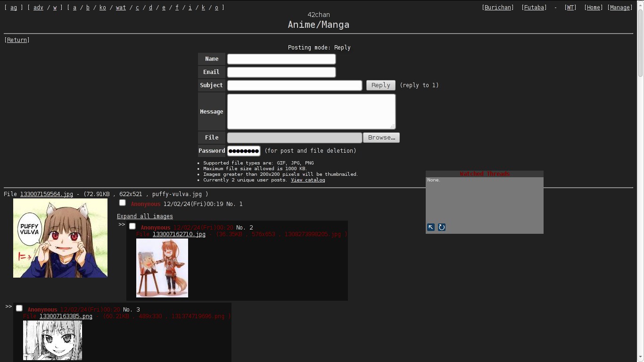
Task: Go to the a board
Action: click(74, 8)
